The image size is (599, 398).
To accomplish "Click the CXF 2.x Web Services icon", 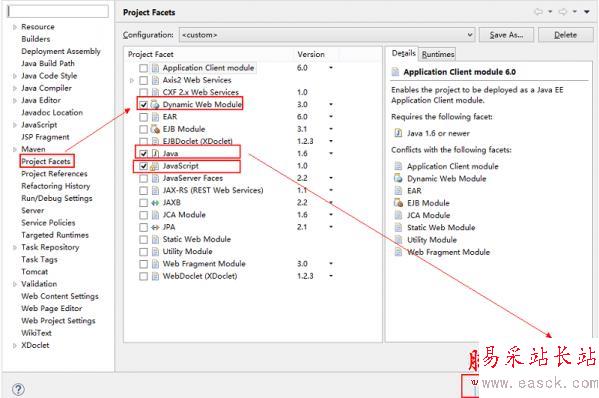I will click(x=155, y=92).
